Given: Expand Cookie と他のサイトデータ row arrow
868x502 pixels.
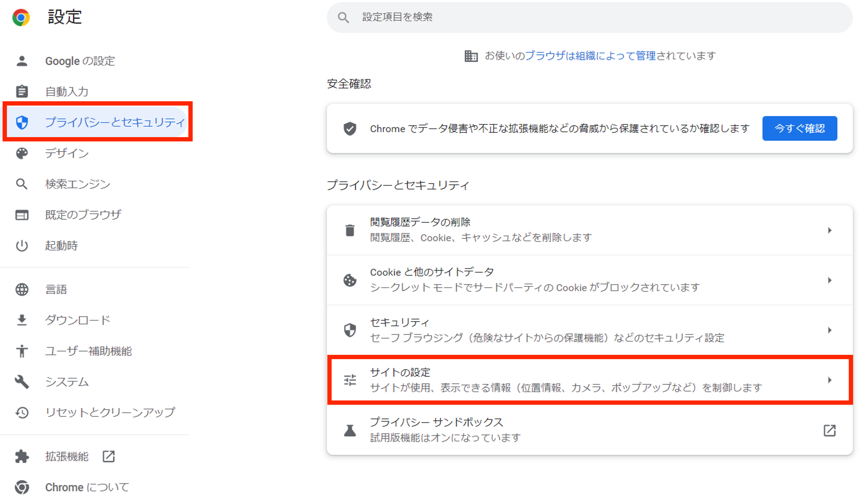Looking at the screenshot, I should [830, 280].
